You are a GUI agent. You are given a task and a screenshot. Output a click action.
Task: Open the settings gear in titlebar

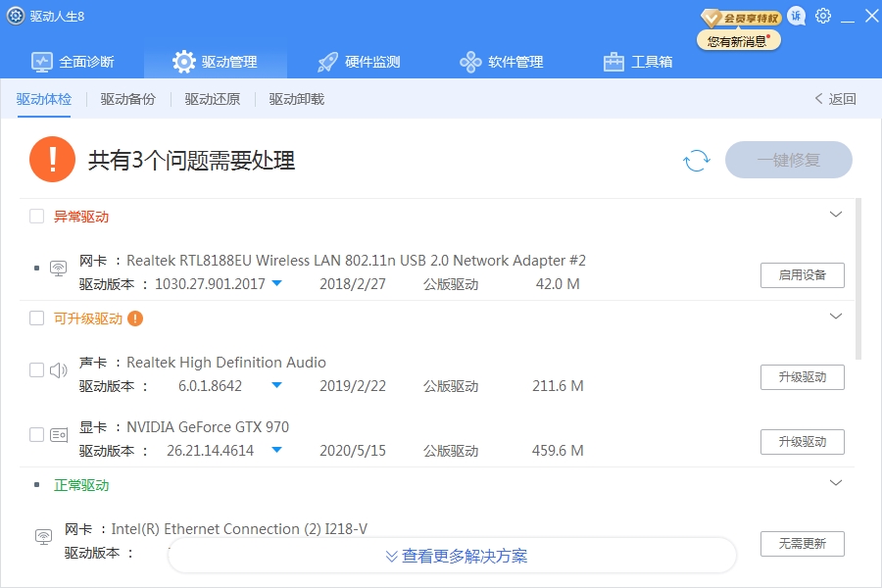tap(822, 15)
